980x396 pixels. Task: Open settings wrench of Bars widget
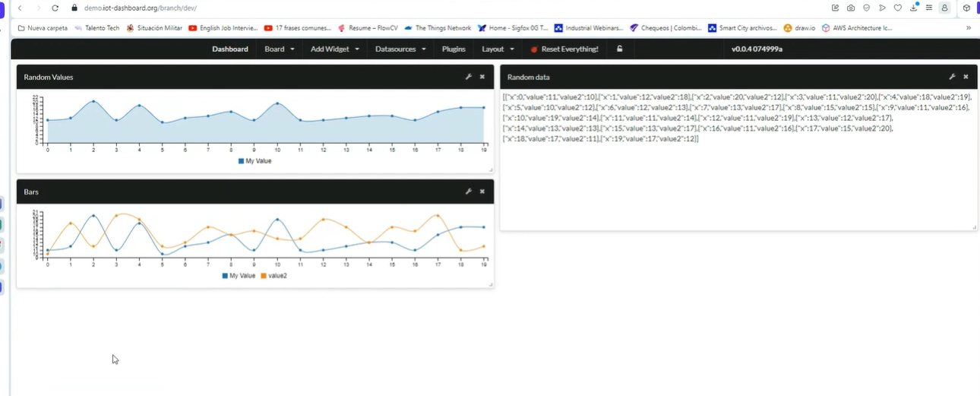(x=469, y=192)
